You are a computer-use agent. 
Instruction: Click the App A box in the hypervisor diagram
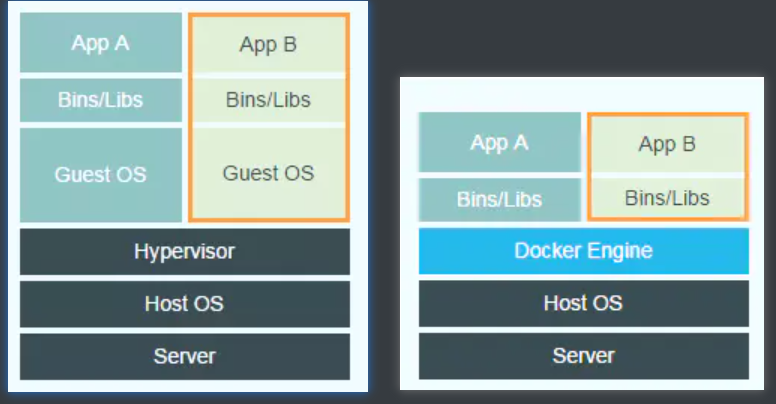100,44
